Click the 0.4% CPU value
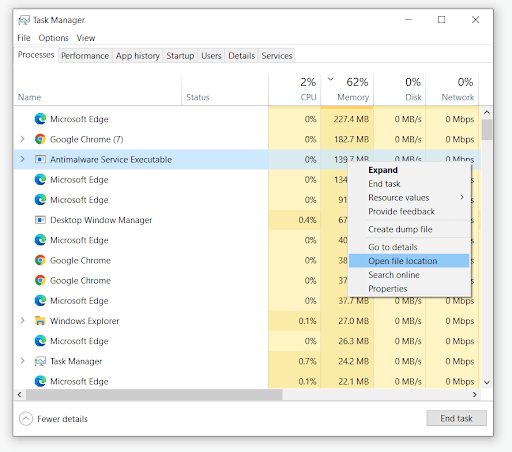The width and height of the screenshot is (512, 452). [307, 220]
